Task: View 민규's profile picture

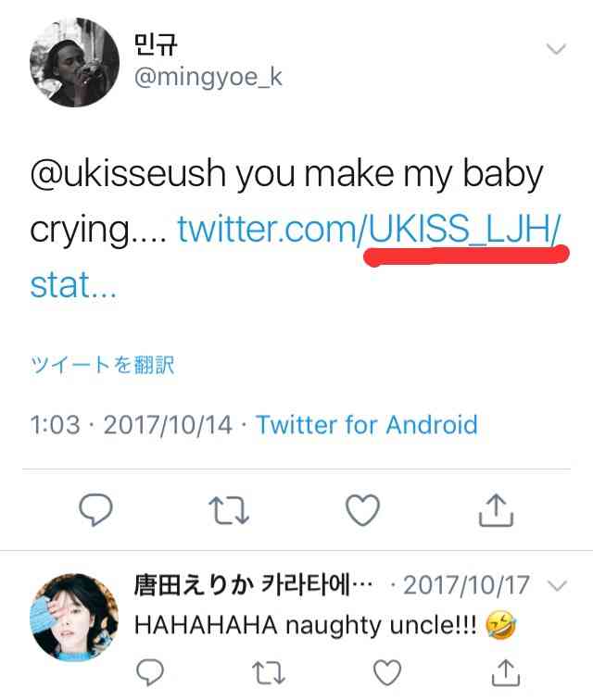Action: (x=74, y=62)
